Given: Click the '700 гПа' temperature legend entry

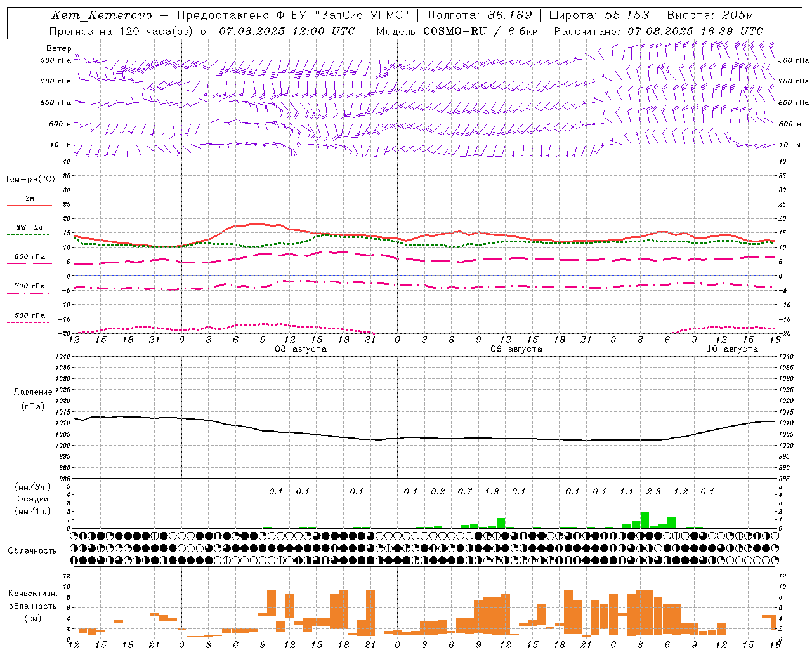Looking at the screenshot, I should pyautogui.click(x=29, y=286).
